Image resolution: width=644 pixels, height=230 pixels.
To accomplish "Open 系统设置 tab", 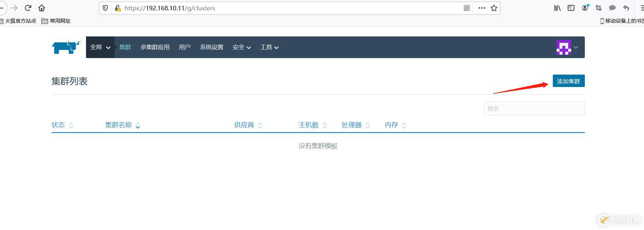I will (x=212, y=47).
